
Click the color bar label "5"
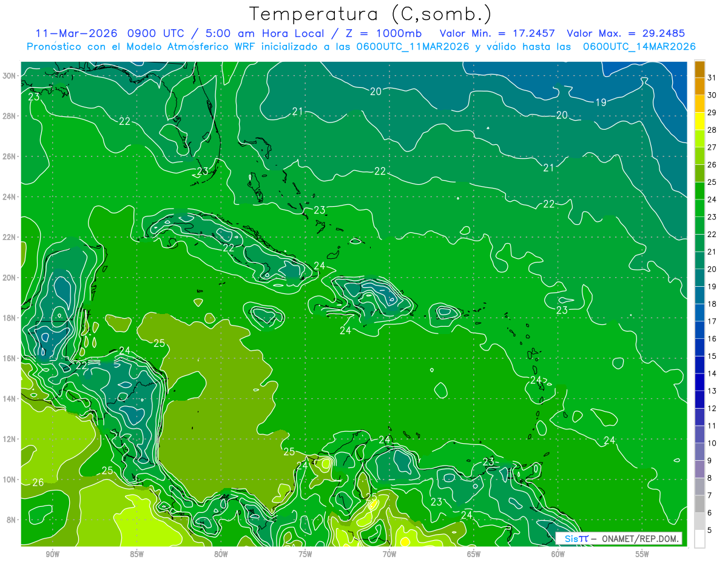click(710, 530)
